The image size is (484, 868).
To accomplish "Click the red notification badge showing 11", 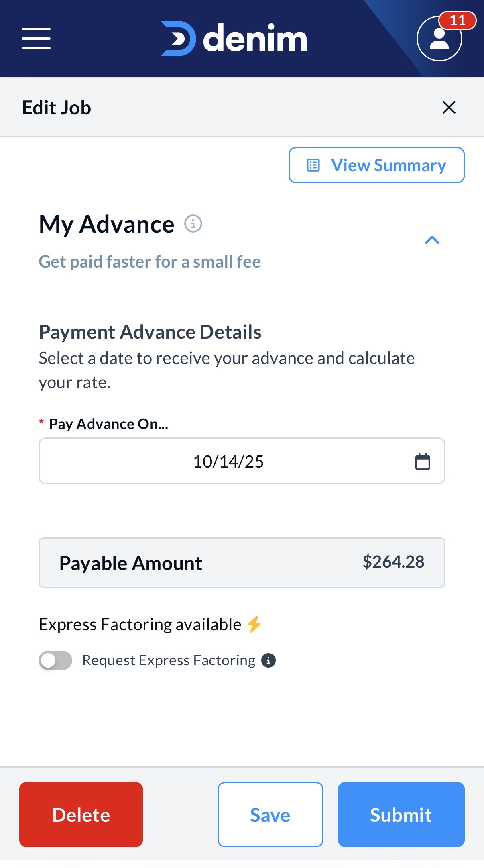I will 458,20.
